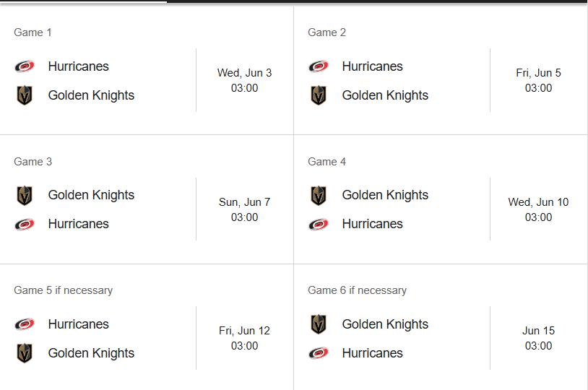Select the Sun, Jun 7 game time
Screen dimensions: 588x390
[x=244, y=217]
